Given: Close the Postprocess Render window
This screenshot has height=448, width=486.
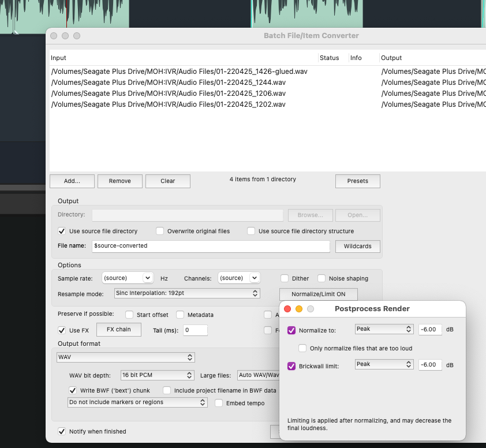Looking at the screenshot, I should point(287,309).
